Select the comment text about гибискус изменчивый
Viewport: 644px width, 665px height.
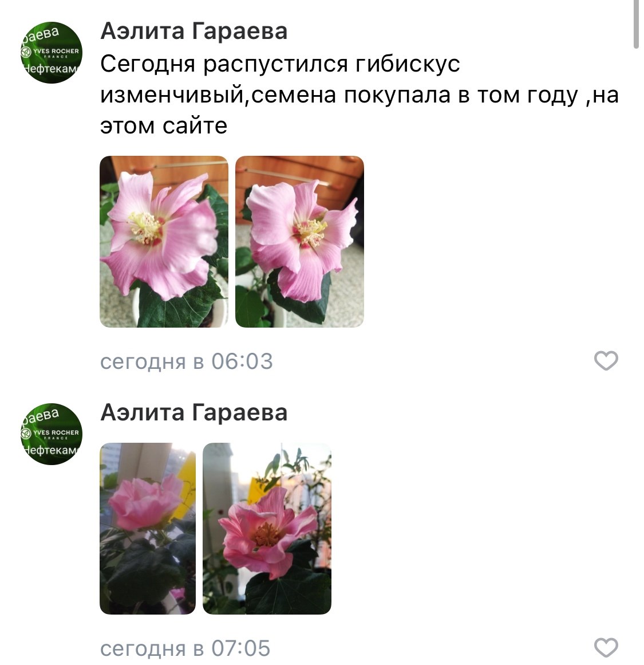point(359,95)
